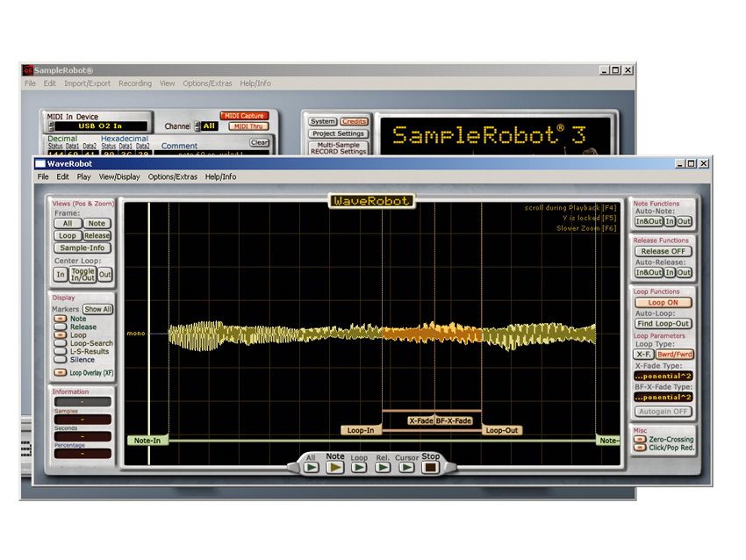Toggle the Release marker display
The image size is (746, 560).
click(x=60, y=327)
